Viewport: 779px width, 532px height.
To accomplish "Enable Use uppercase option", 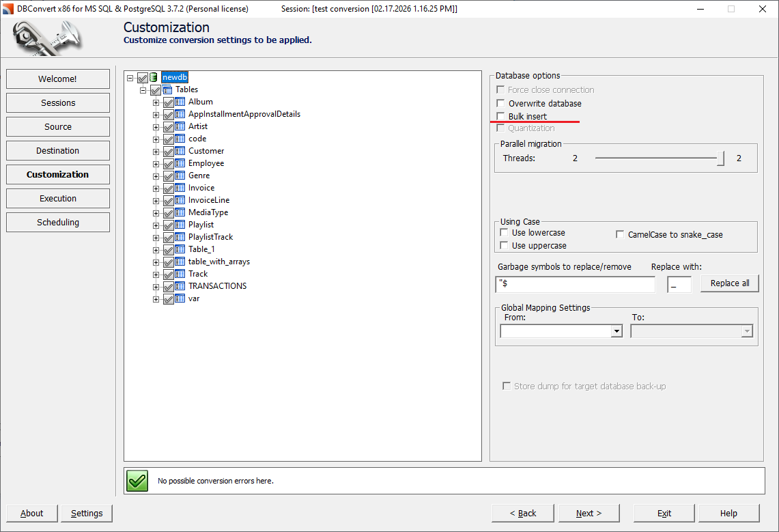I will 505,245.
